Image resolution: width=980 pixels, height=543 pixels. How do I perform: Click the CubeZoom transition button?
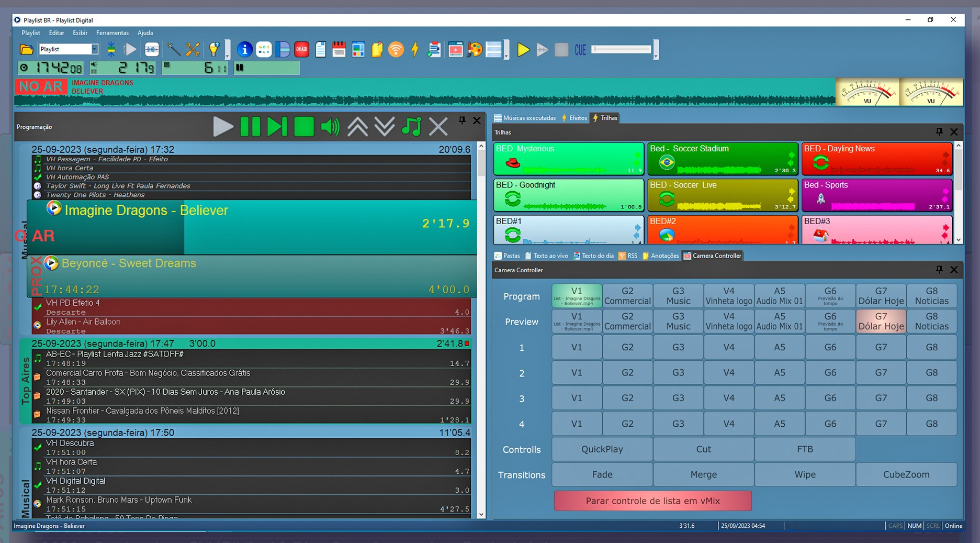tap(906, 474)
